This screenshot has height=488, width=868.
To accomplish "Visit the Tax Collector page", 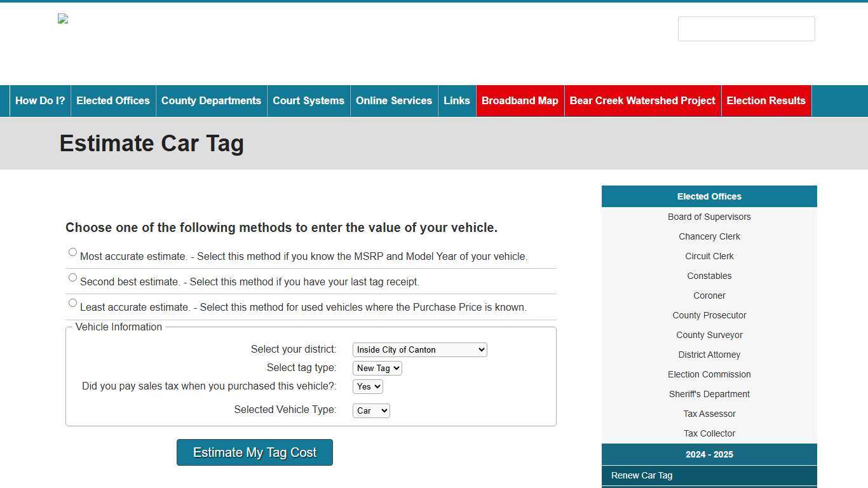I will point(709,433).
